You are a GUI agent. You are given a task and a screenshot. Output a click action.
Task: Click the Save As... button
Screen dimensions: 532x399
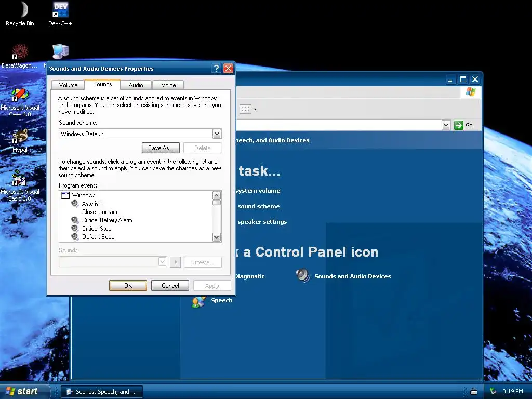coord(161,148)
